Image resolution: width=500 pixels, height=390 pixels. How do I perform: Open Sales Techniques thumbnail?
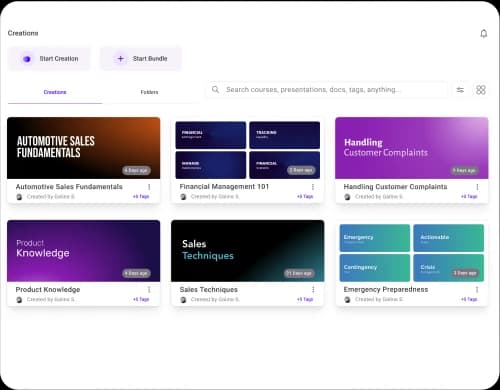(247, 251)
